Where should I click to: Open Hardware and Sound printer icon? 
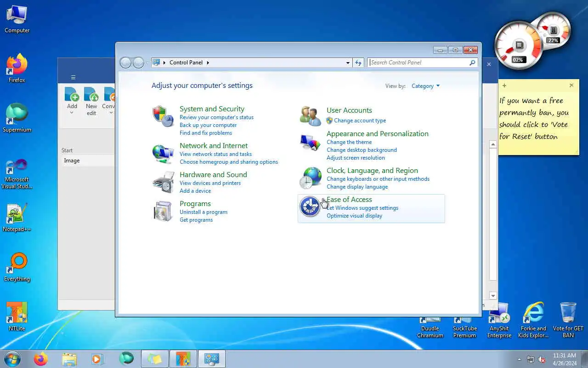click(x=163, y=182)
